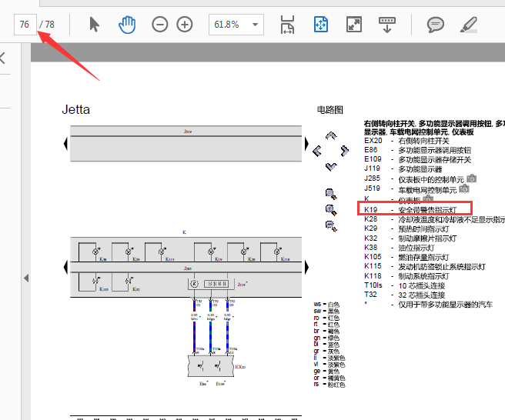505x420 pixels.
Task: Select the K118 legend entry
Action: point(406,276)
